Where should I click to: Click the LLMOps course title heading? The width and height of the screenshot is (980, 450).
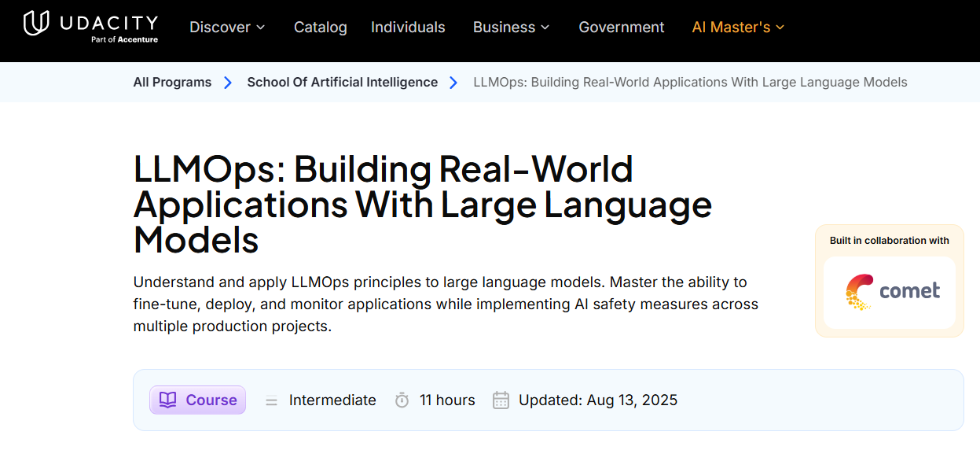pos(423,205)
